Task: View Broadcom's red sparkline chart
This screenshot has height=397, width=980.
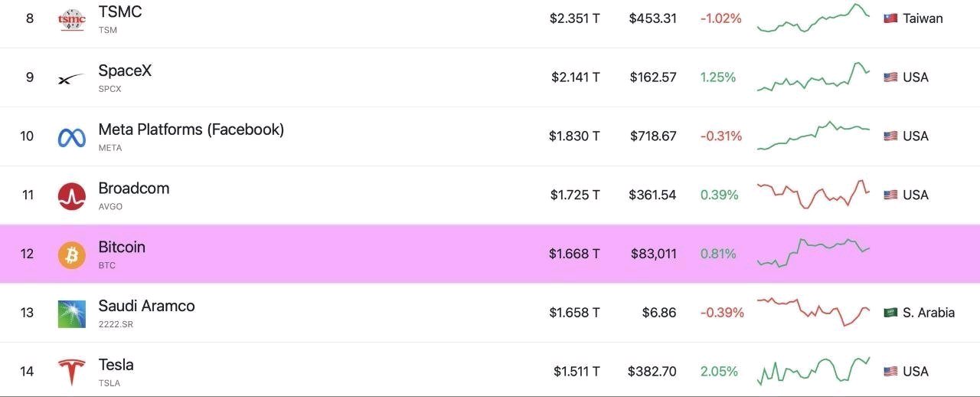Action: point(813,194)
